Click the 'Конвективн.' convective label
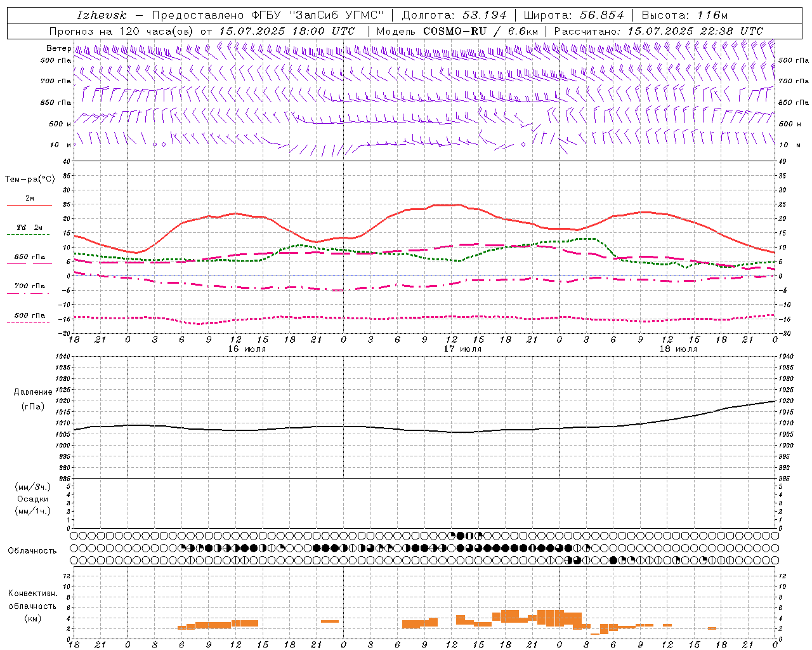The height and width of the screenshot is (650, 812). 32,594
